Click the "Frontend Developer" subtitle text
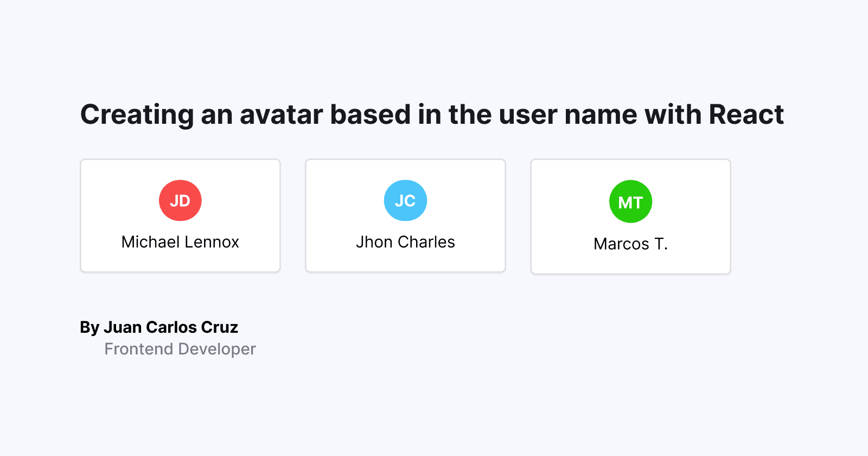Image resolution: width=868 pixels, height=456 pixels. point(180,349)
